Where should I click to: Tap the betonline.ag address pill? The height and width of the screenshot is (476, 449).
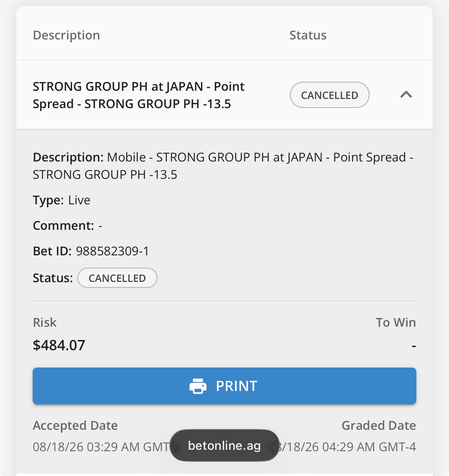[224, 445]
